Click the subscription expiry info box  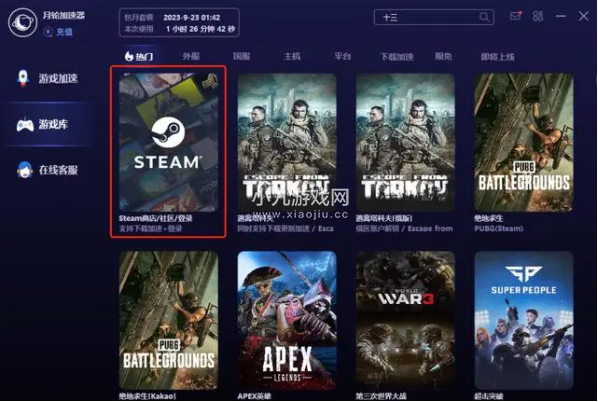click(179, 23)
